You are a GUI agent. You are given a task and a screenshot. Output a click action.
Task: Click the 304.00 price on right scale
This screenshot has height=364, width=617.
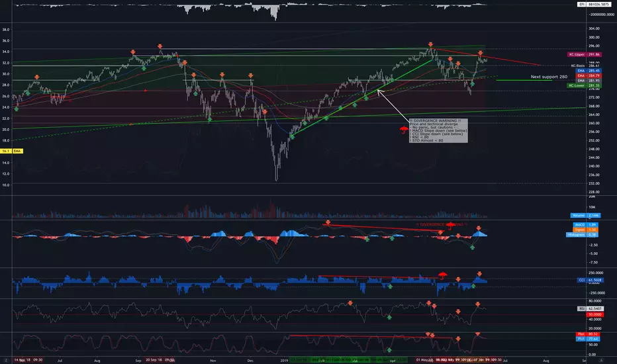[594, 28]
